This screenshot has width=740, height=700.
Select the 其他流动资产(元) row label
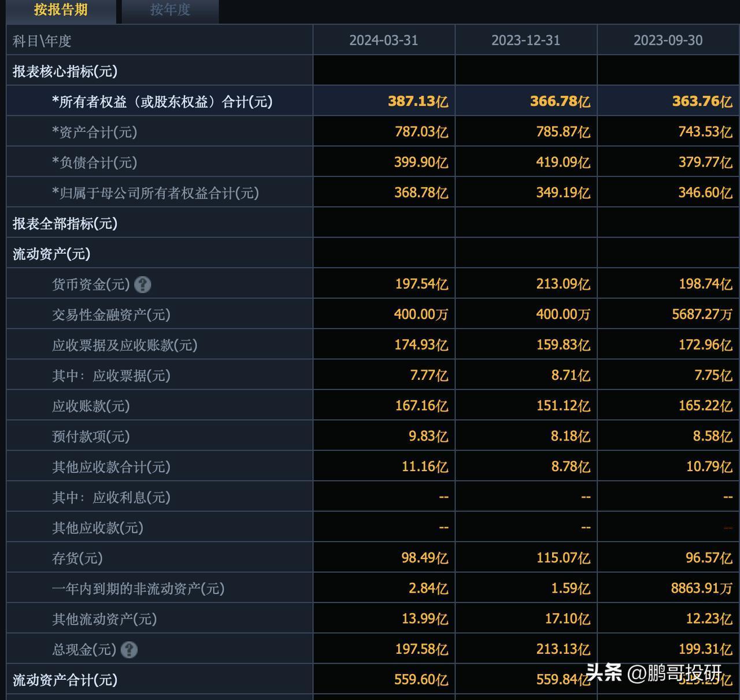105,619
